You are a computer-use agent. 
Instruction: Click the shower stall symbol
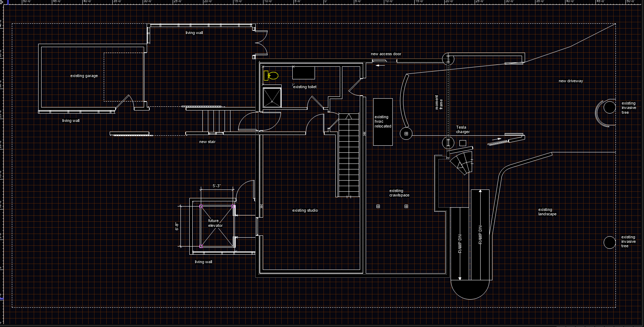(272, 97)
